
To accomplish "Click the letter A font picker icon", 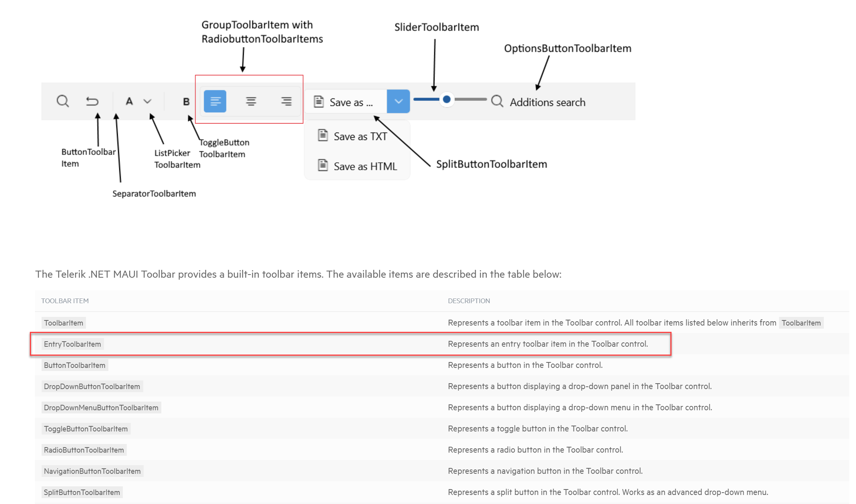I will coord(130,101).
